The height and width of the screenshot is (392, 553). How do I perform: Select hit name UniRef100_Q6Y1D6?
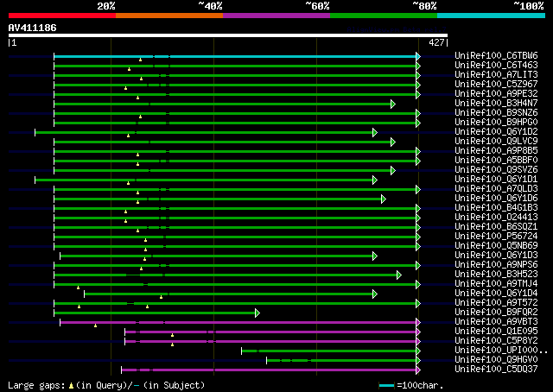pos(496,199)
